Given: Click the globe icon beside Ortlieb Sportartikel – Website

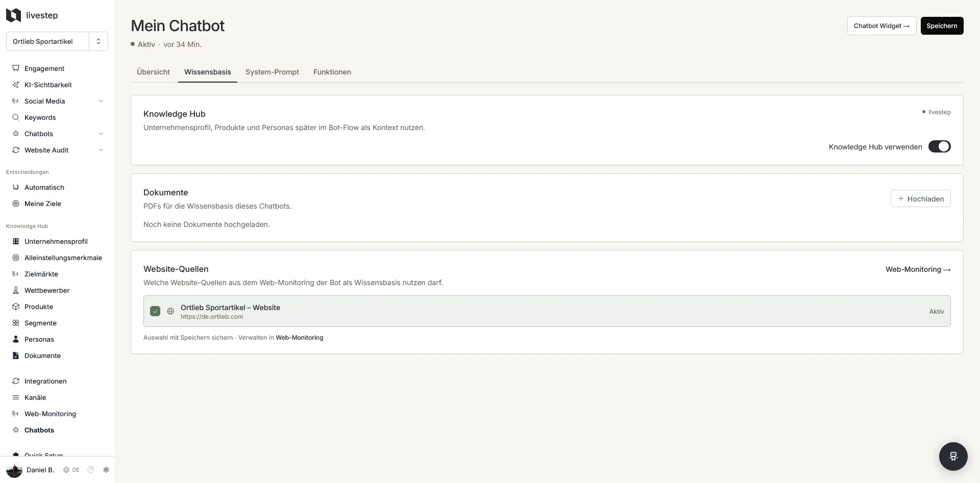Looking at the screenshot, I should (x=170, y=311).
